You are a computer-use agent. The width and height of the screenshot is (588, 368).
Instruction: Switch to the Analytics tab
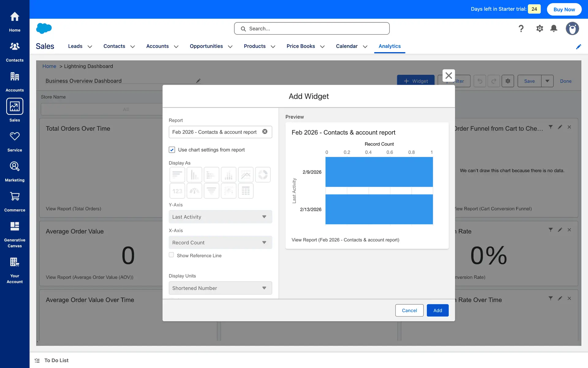pyautogui.click(x=390, y=46)
